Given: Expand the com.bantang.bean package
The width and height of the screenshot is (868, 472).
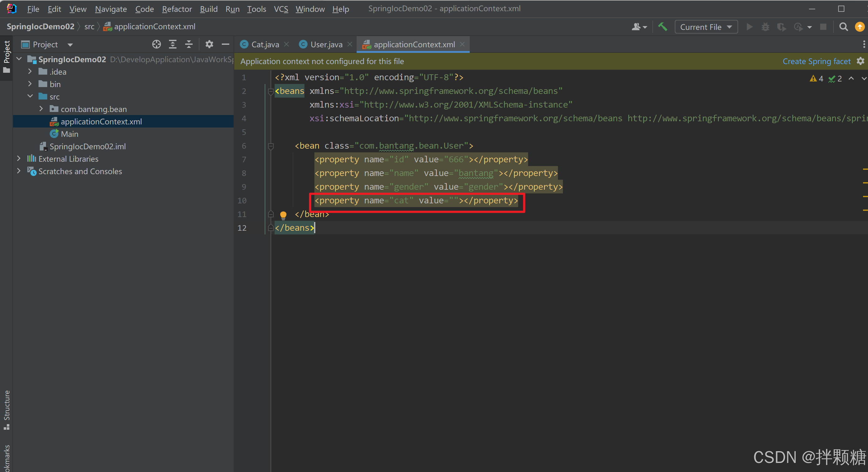Looking at the screenshot, I should [x=41, y=109].
